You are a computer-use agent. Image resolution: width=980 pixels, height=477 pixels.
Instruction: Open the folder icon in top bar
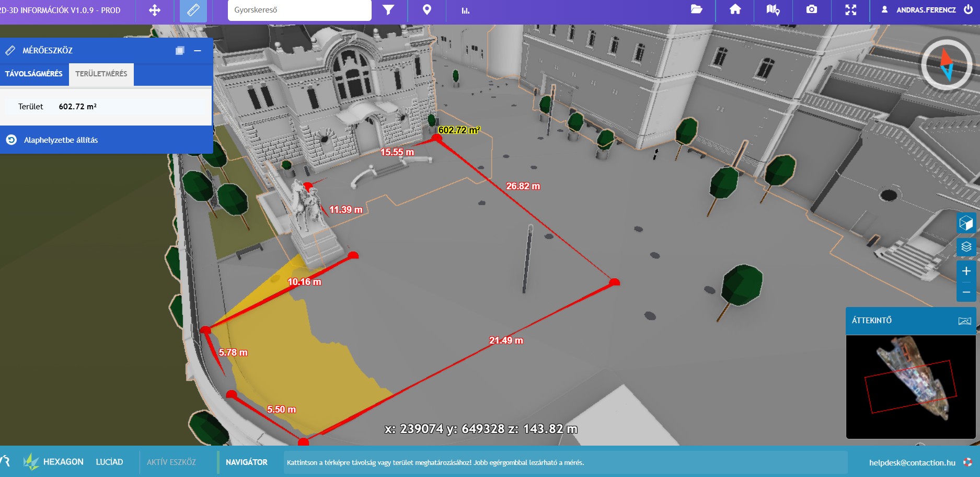coord(696,9)
